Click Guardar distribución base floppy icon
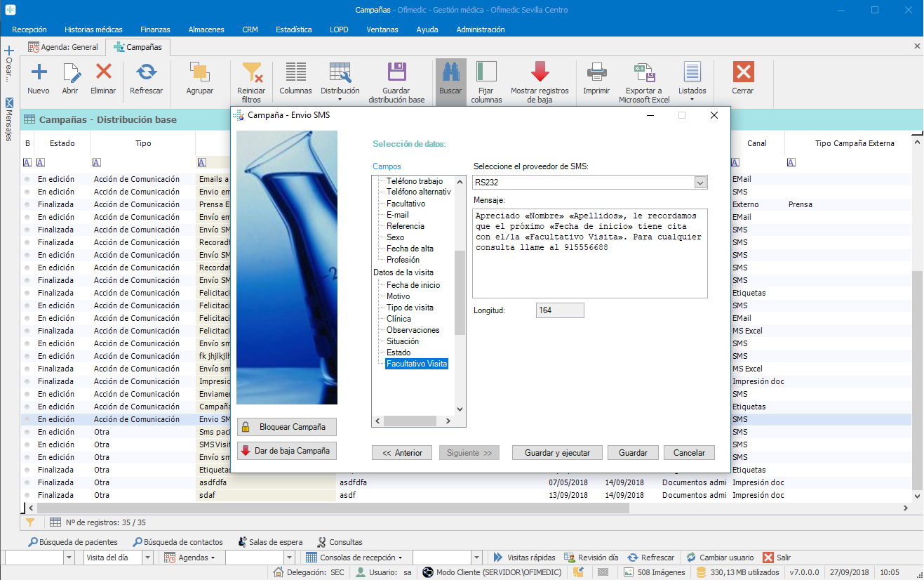 pos(396,72)
